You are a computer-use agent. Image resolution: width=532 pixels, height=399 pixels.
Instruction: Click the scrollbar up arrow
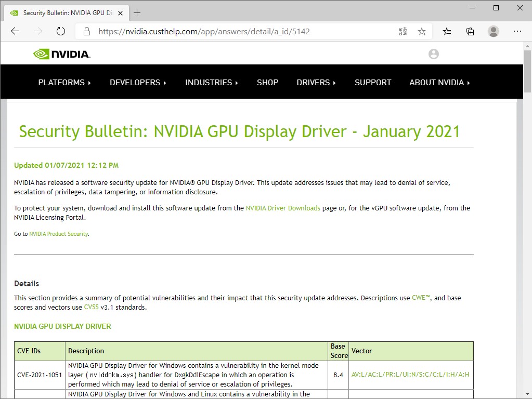[x=527, y=46]
